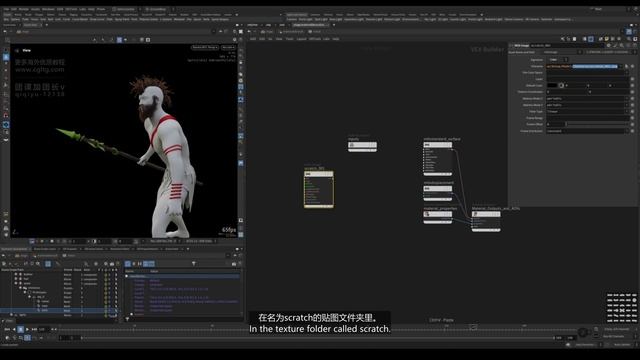
Task: Click the Auto Update button
Action: pyautogui.click(x=622, y=344)
